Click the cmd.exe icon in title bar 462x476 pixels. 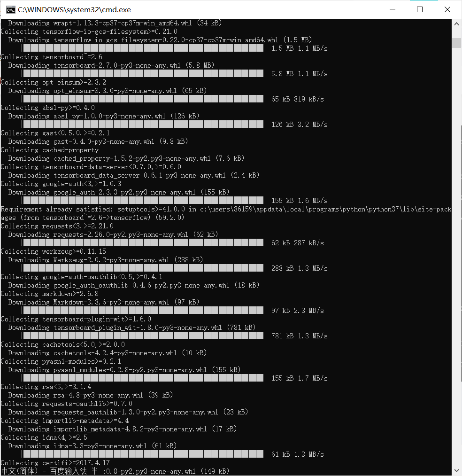pyautogui.click(x=10, y=10)
